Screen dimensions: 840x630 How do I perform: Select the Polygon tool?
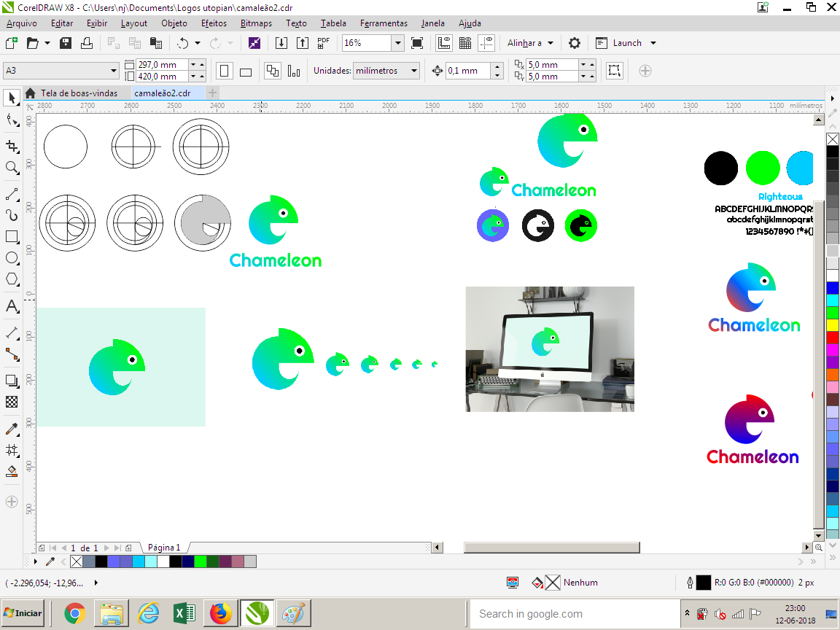pyautogui.click(x=12, y=279)
